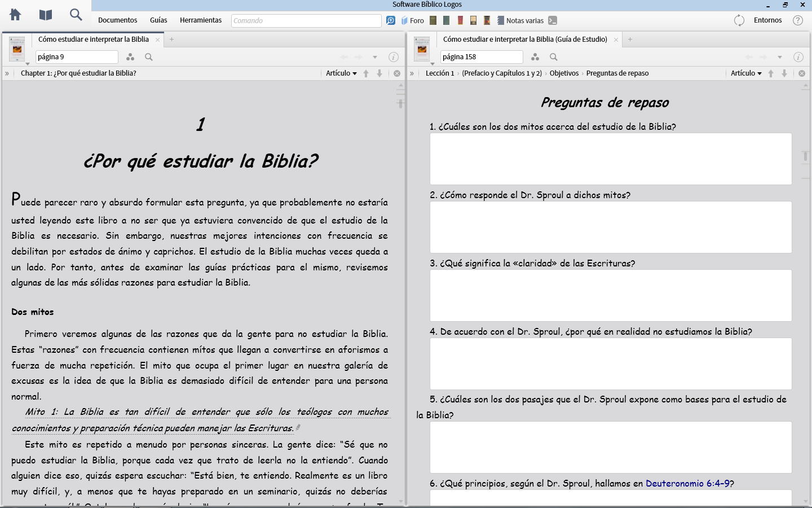Click the command-prompt shortcut icon
Screen dimensions: 812x508
click(553, 20)
